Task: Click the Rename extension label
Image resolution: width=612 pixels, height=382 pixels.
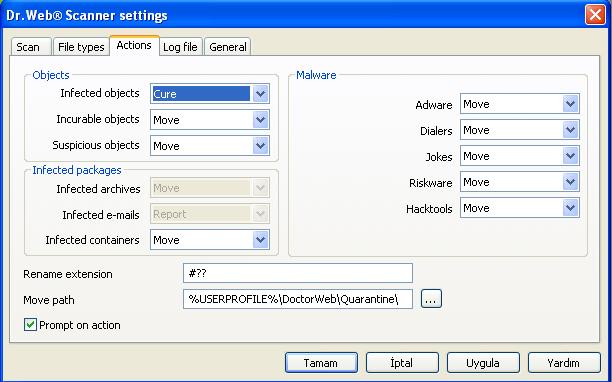Action: point(68,274)
